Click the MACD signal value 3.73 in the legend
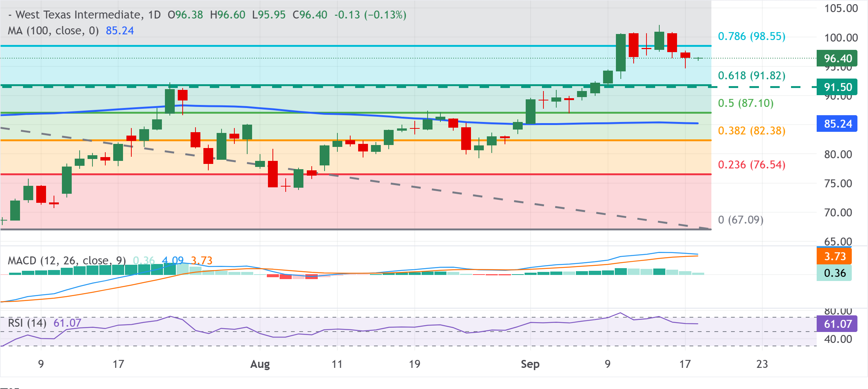 [x=202, y=261]
